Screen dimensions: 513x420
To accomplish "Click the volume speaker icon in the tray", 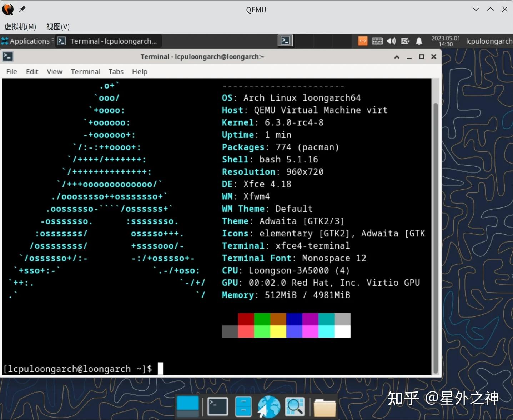I will (391, 41).
